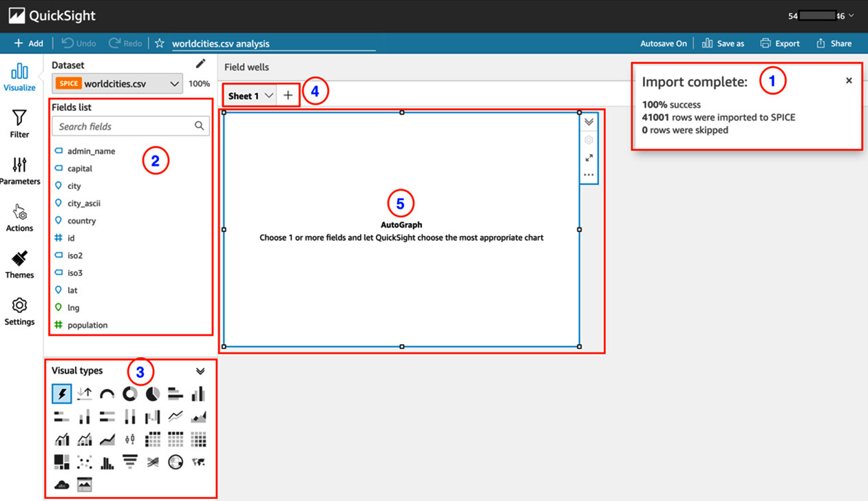Select the Histogram visual type
This screenshot has width=868, height=501.
(x=107, y=462)
